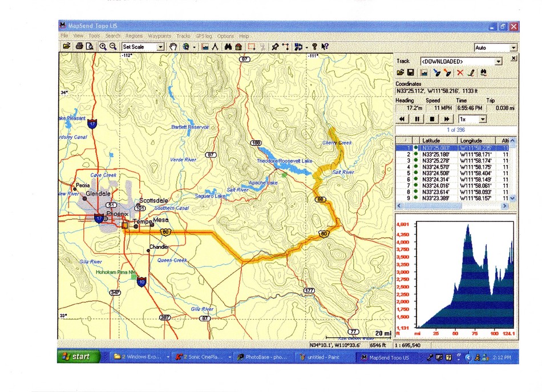Open the Track <DOWNLOADED> dropdown
Screen dimensions: 542x392
pos(498,62)
